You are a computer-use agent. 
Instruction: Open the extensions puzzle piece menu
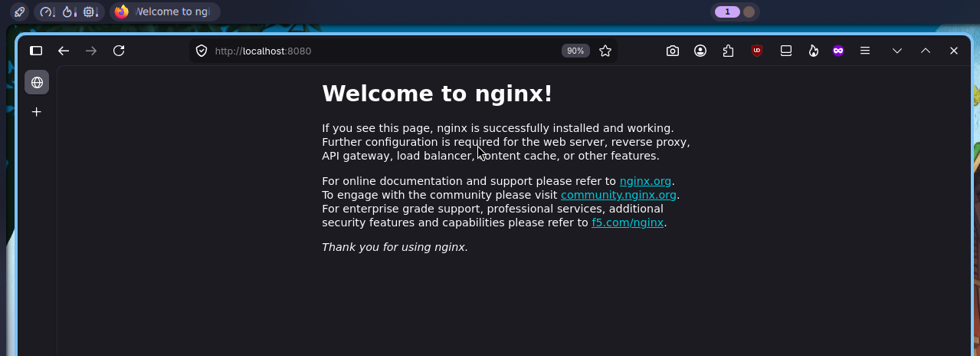tap(728, 51)
